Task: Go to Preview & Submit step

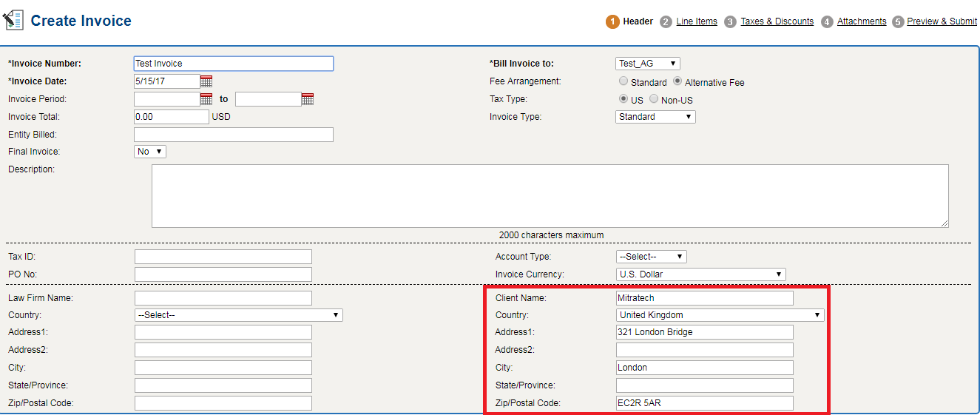Action: coord(942,21)
